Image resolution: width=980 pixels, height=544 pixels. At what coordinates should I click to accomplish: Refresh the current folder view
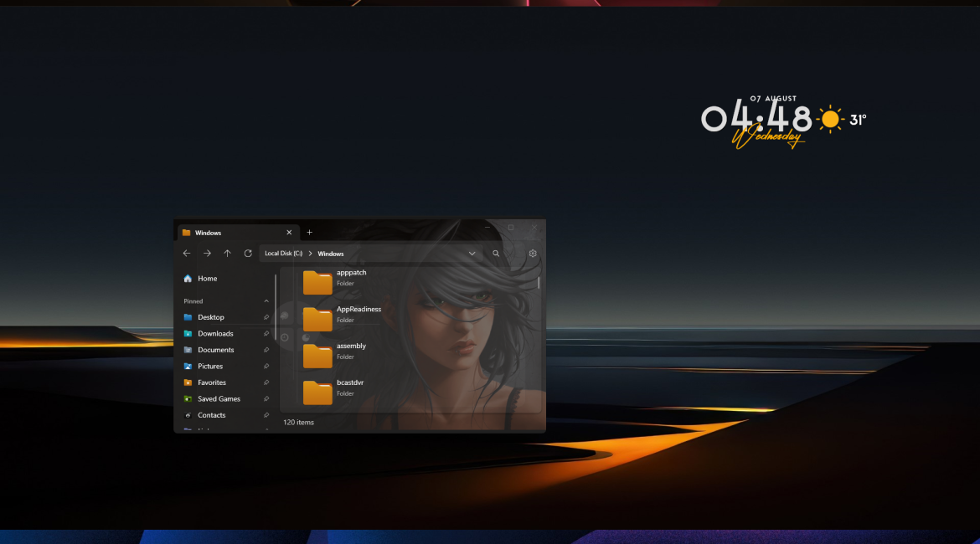coord(248,253)
